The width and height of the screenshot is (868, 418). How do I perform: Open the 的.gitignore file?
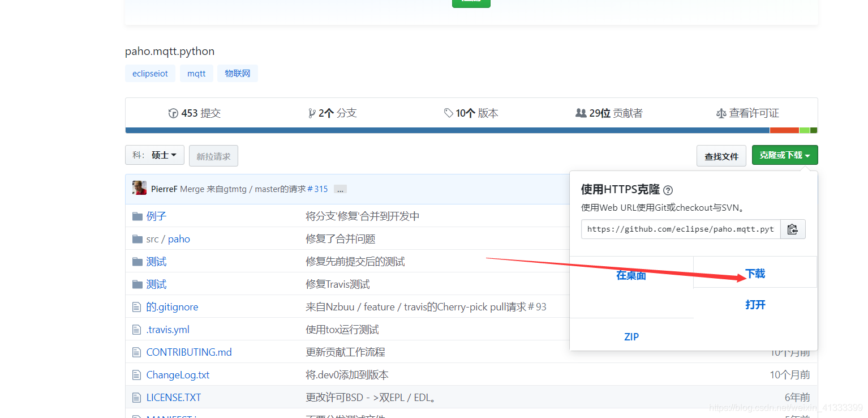(172, 307)
